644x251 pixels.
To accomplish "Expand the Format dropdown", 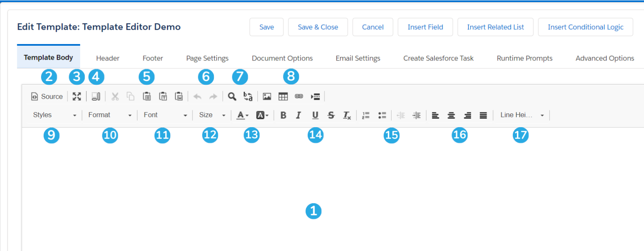I will tap(109, 115).
